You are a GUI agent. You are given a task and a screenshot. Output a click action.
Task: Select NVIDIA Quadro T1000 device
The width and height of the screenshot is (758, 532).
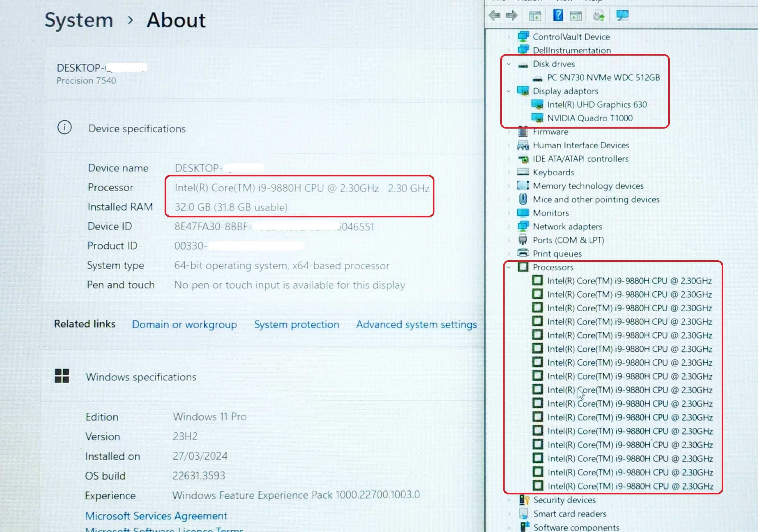pos(589,118)
